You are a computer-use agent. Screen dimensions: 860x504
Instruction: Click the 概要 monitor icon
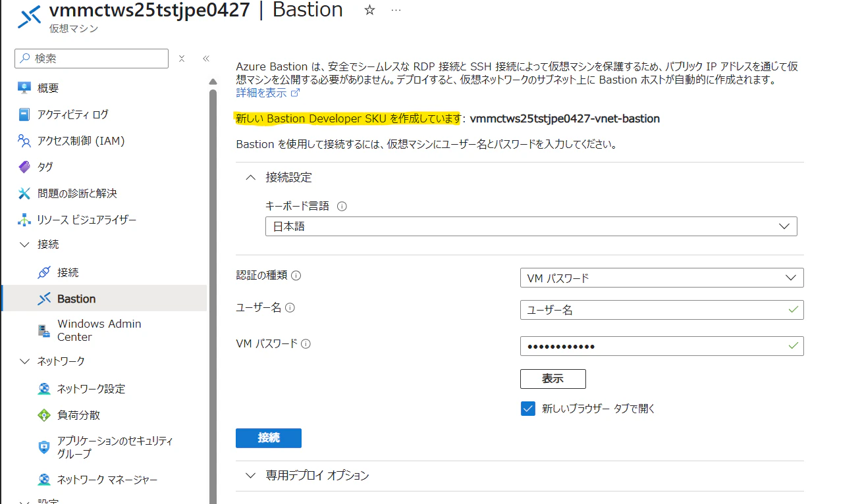[24, 88]
